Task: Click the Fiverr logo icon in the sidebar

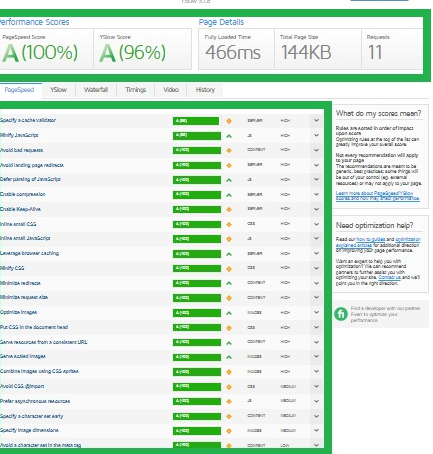Action: tap(341, 314)
